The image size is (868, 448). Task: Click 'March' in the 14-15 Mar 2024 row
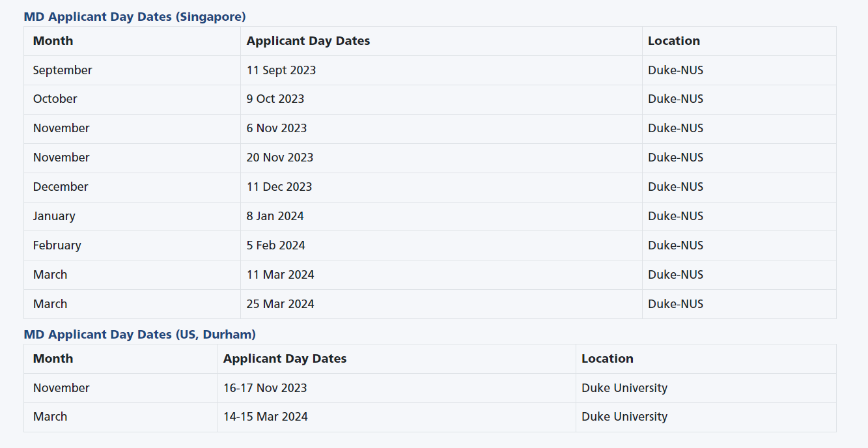[x=50, y=417]
